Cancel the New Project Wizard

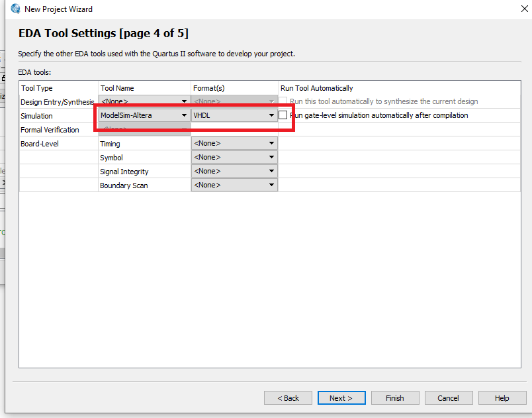click(x=449, y=398)
